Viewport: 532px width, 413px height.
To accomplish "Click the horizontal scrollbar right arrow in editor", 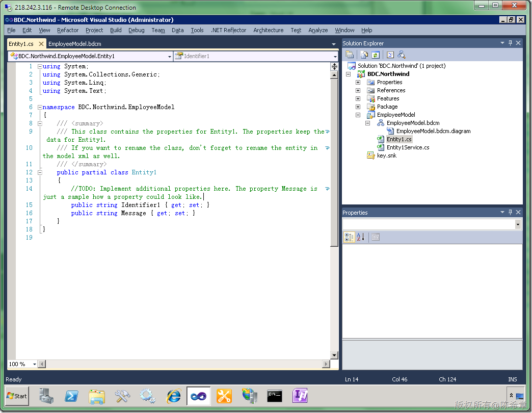I will (326, 364).
